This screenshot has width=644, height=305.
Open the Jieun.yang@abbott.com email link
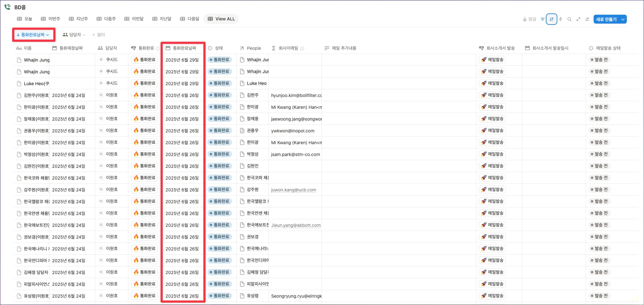point(296,225)
